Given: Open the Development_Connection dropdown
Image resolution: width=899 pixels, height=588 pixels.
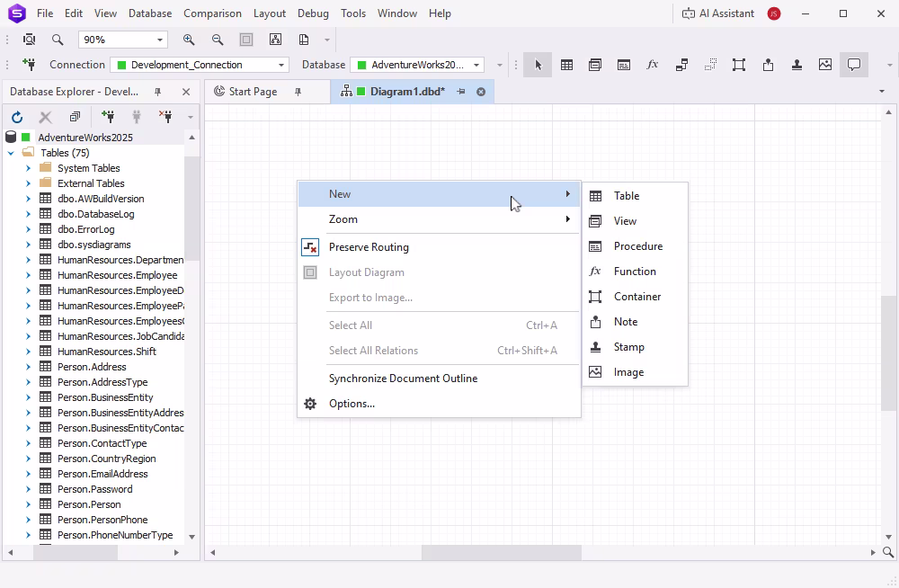Looking at the screenshot, I should point(280,65).
